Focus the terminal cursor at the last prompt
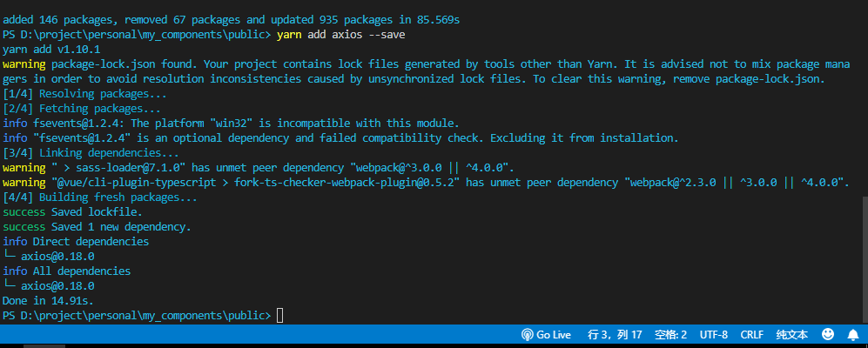Viewport: 868px width, 348px height. pos(279,316)
